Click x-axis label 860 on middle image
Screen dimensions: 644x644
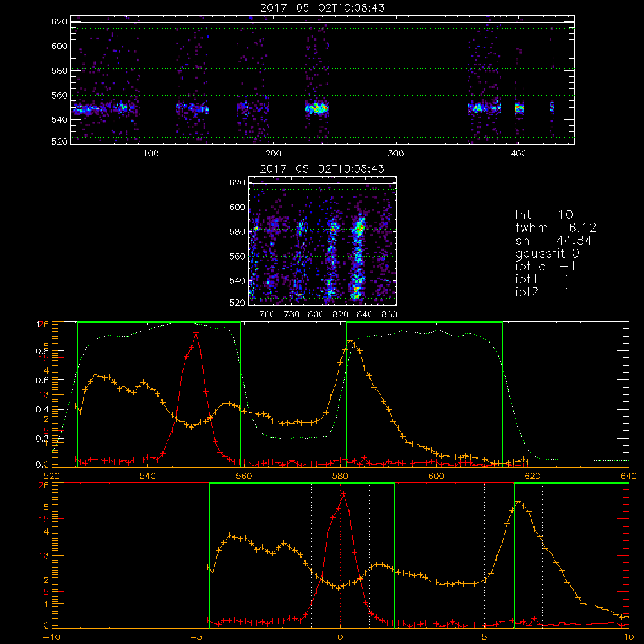pyautogui.click(x=390, y=315)
